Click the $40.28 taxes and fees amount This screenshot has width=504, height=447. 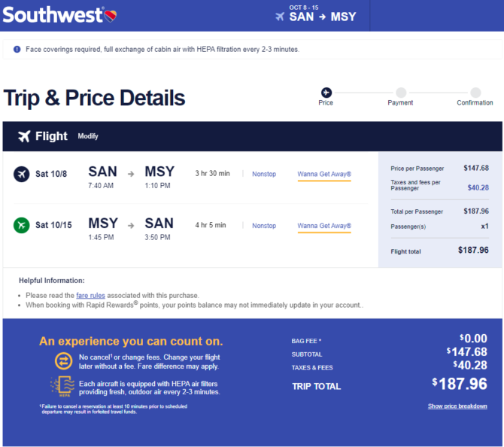tap(478, 187)
